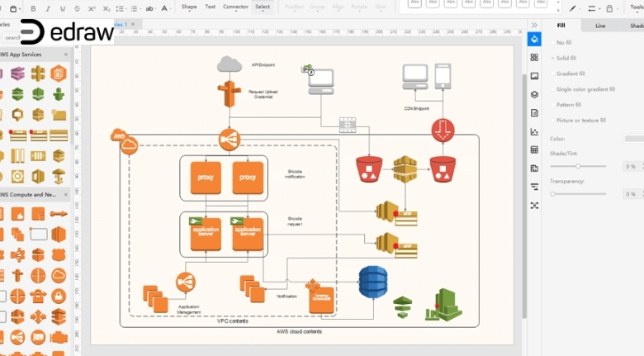Select Picture or texture fill

coord(578,121)
